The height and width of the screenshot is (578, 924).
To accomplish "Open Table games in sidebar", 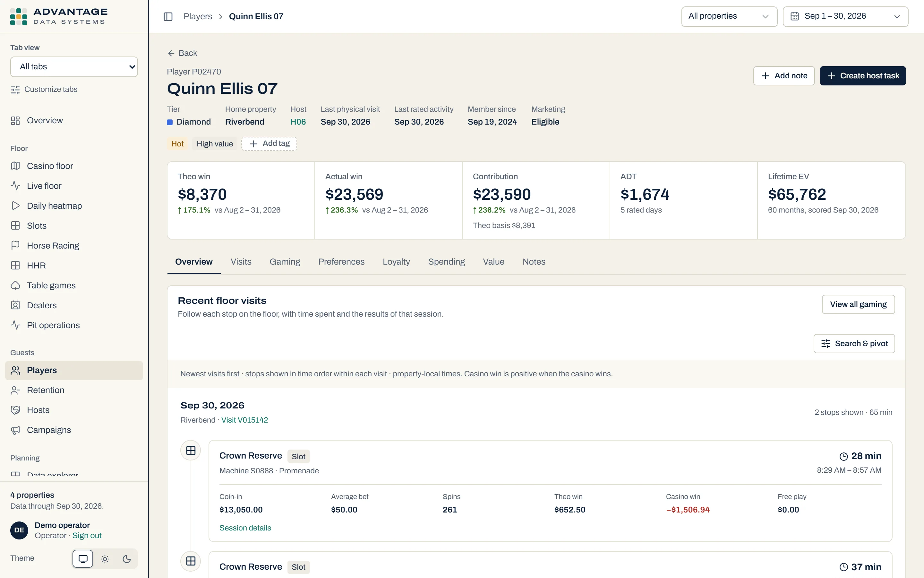I will pyautogui.click(x=74, y=285).
